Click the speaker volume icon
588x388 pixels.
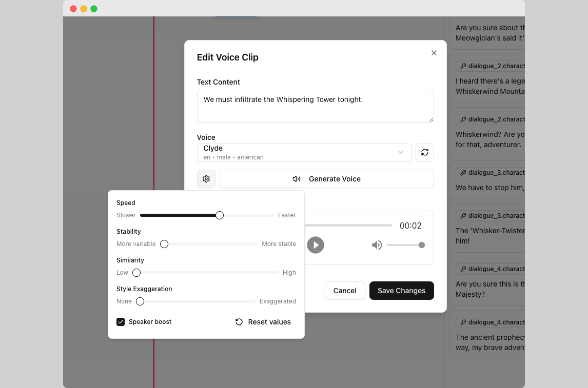point(377,245)
